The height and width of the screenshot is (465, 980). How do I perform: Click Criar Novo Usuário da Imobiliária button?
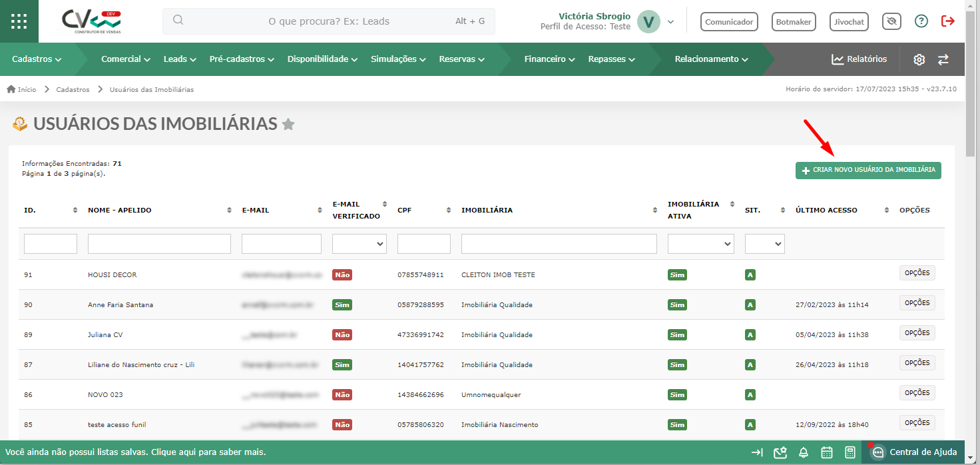[x=868, y=170]
